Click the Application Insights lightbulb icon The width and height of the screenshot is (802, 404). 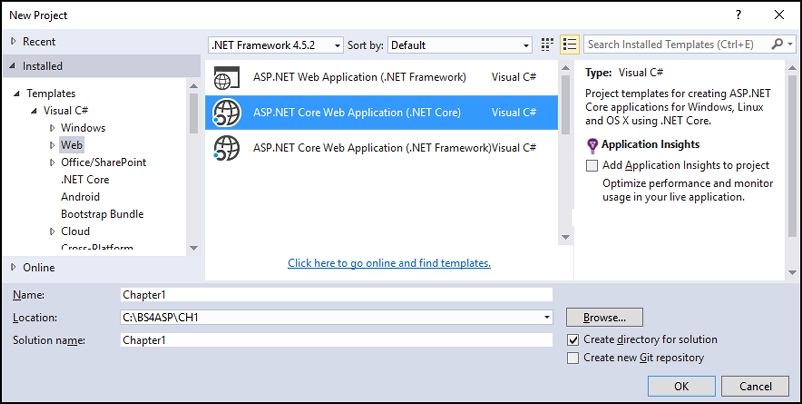click(x=592, y=146)
